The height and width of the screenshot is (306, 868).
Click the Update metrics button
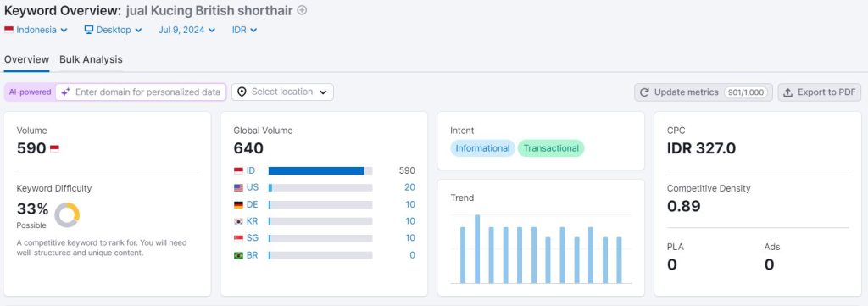(x=703, y=92)
